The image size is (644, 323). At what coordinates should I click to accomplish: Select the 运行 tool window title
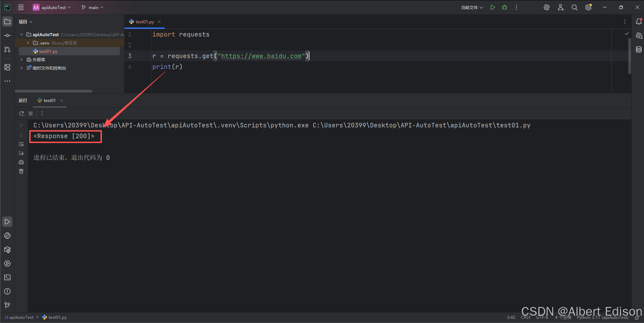(x=23, y=101)
